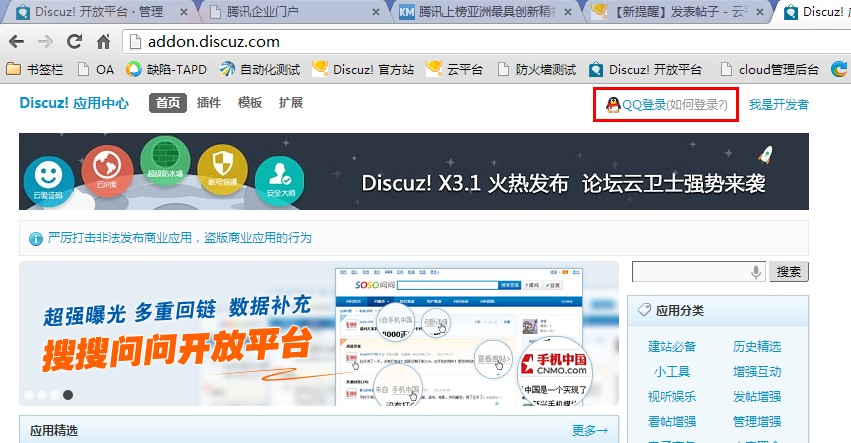
Task: Click the 云验证码 smiley icon in banner
Action: [49, 181]
